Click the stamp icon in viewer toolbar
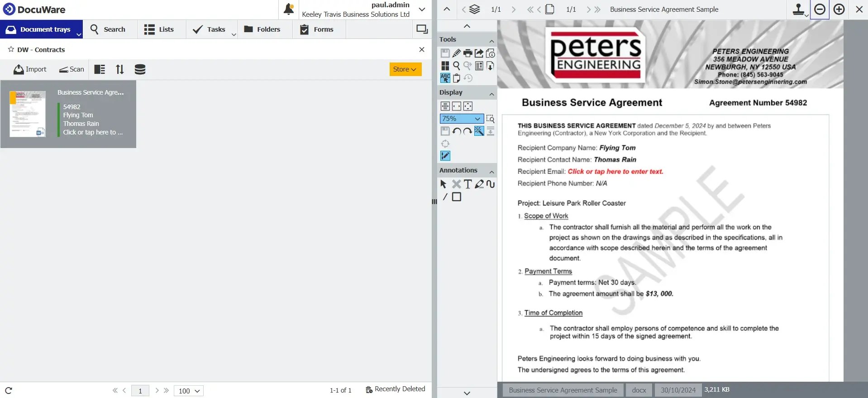 (799, 9)
